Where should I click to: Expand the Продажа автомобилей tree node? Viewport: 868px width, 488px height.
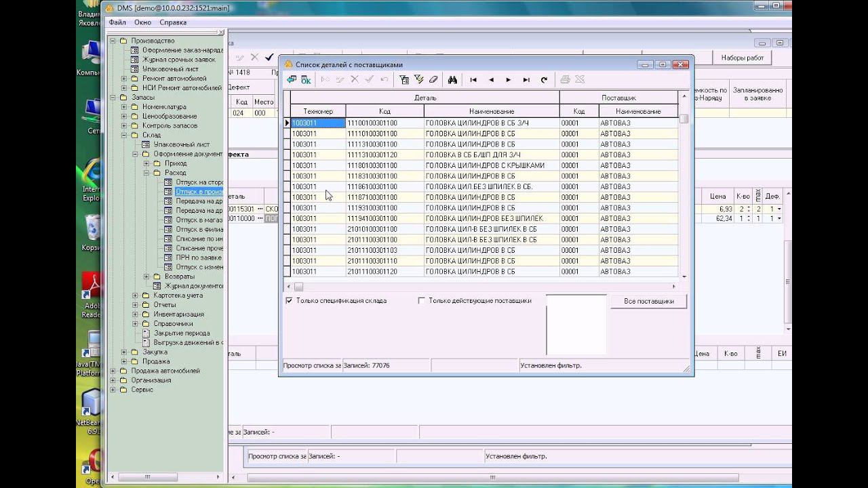tap(113, 371)
